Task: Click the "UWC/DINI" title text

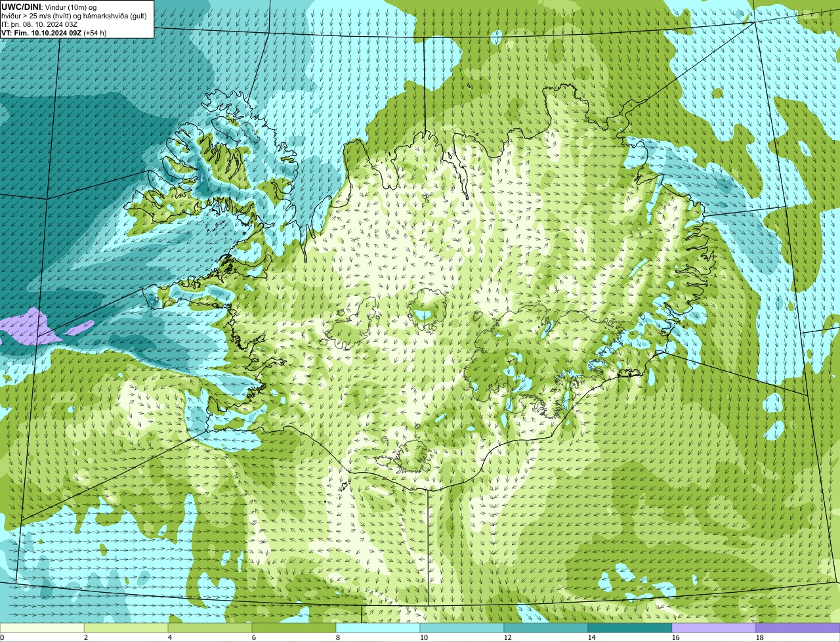Action: pos(22,7)
